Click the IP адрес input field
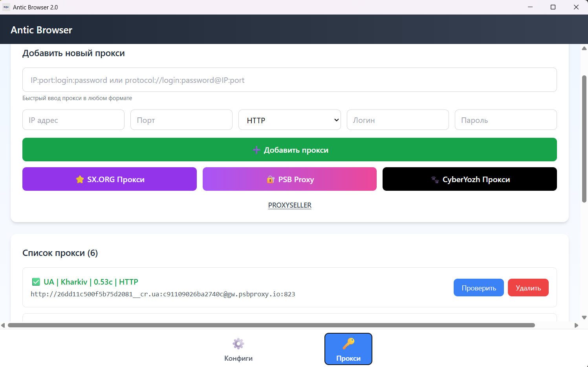588x367 pixels. (73, 120)
